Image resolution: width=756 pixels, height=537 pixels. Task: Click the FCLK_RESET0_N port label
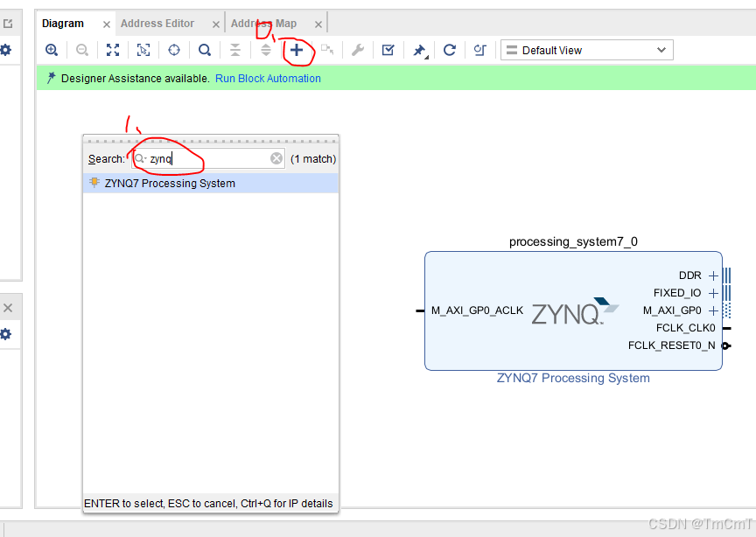click(x=672, y=345)
